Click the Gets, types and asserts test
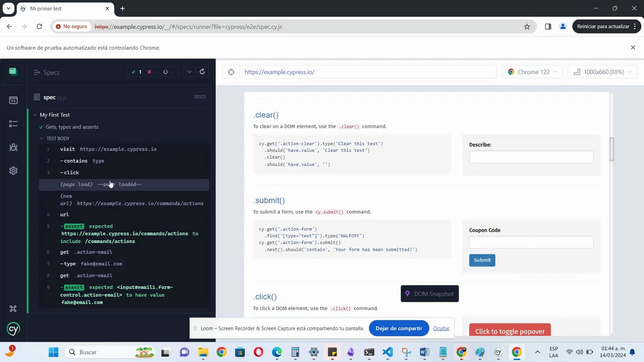This screenshot has height=362, width=644. click(x=72, y=127)
